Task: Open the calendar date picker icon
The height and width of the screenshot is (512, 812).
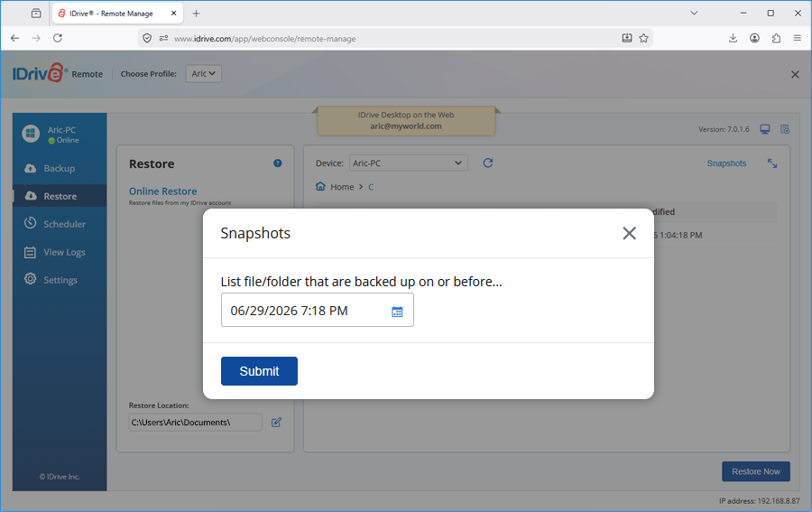Action: [397, 312]
